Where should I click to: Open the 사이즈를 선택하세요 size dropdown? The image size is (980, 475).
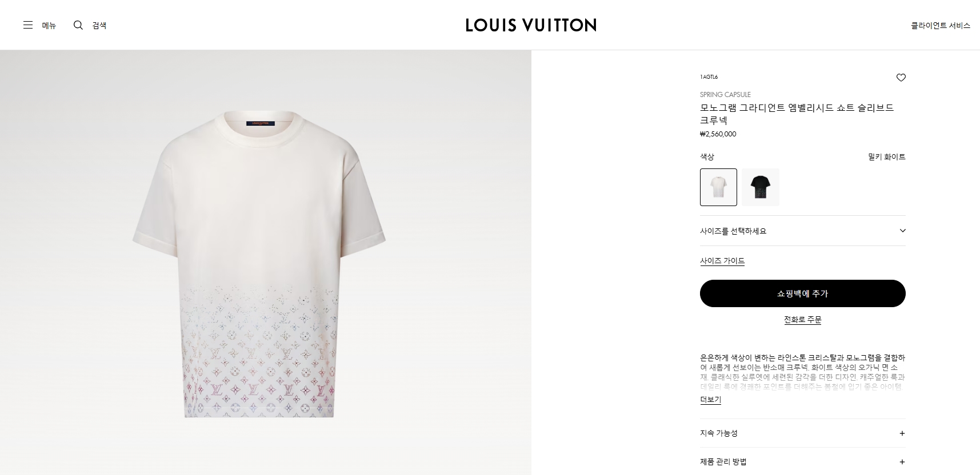(x=803, y=231)
